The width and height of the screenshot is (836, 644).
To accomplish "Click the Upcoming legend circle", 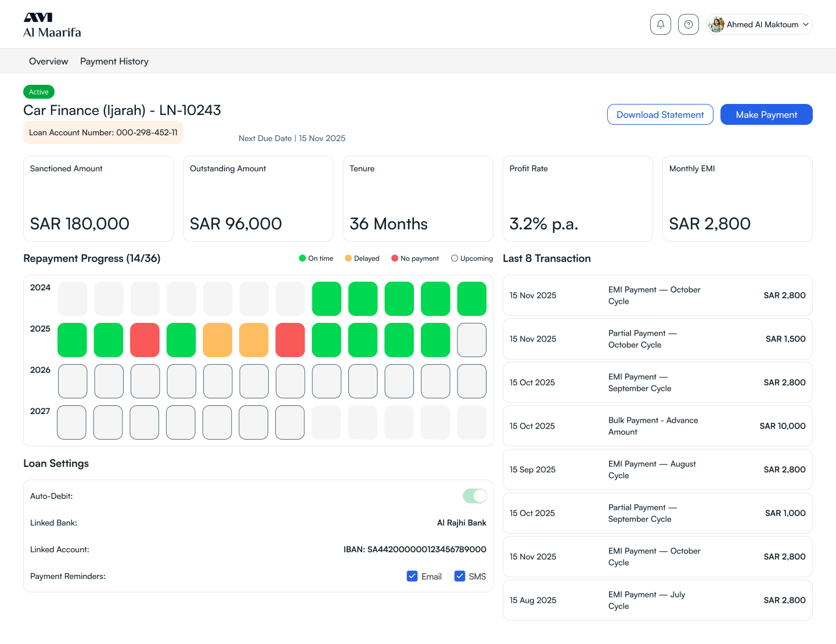I will pyautogui.click(x=455, y=258).
